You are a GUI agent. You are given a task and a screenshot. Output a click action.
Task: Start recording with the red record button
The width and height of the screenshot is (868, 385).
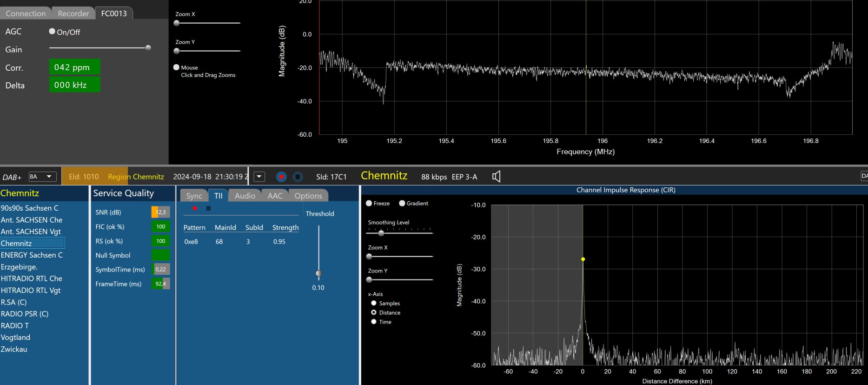[x=281, y=177]
